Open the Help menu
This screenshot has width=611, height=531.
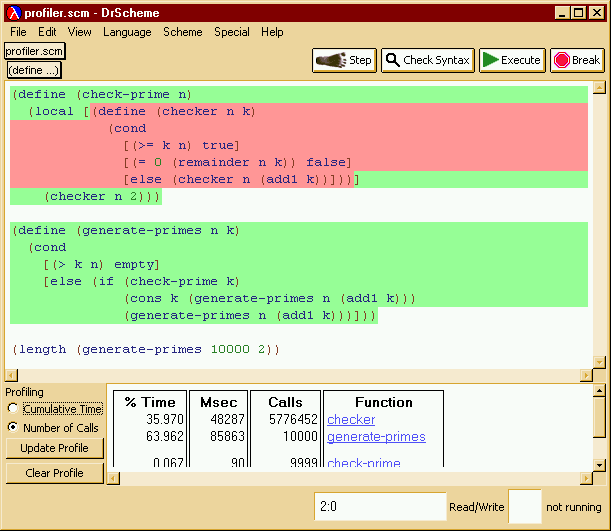[272, 32]
